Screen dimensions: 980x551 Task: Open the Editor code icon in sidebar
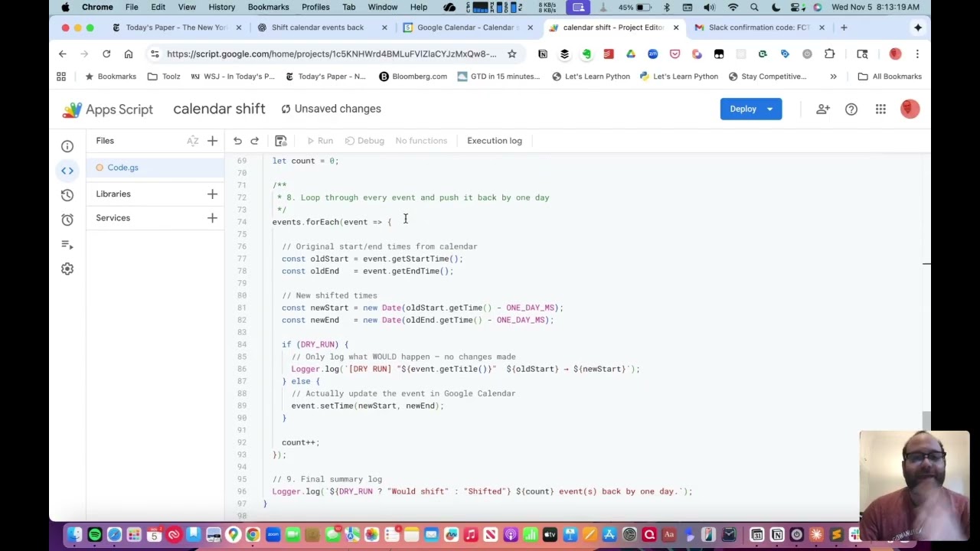click(x=67, y=171)
